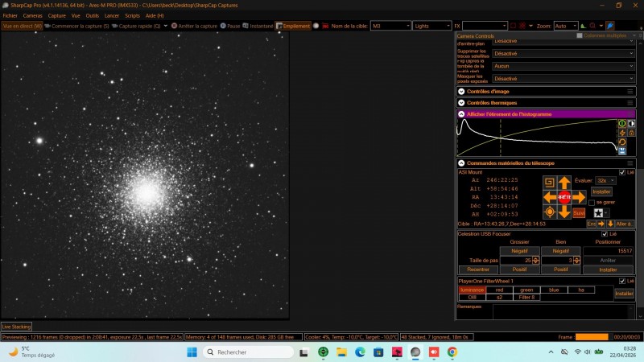Open the Scripts menu

132,15
